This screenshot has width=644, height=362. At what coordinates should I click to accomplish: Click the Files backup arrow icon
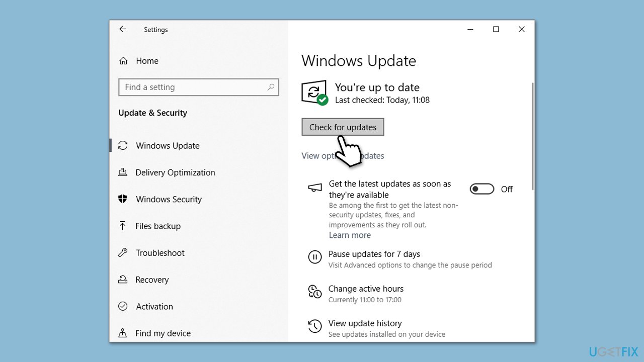coord(123,226)
